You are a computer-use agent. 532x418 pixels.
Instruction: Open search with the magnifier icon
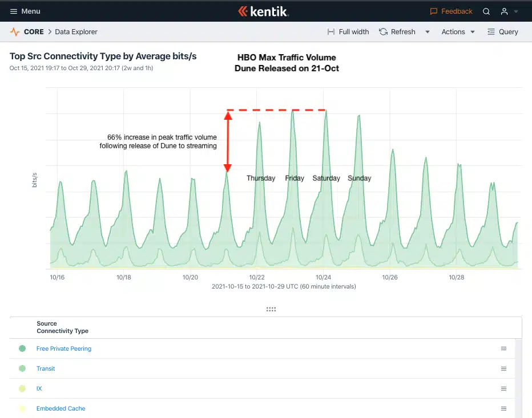(486, 11)
